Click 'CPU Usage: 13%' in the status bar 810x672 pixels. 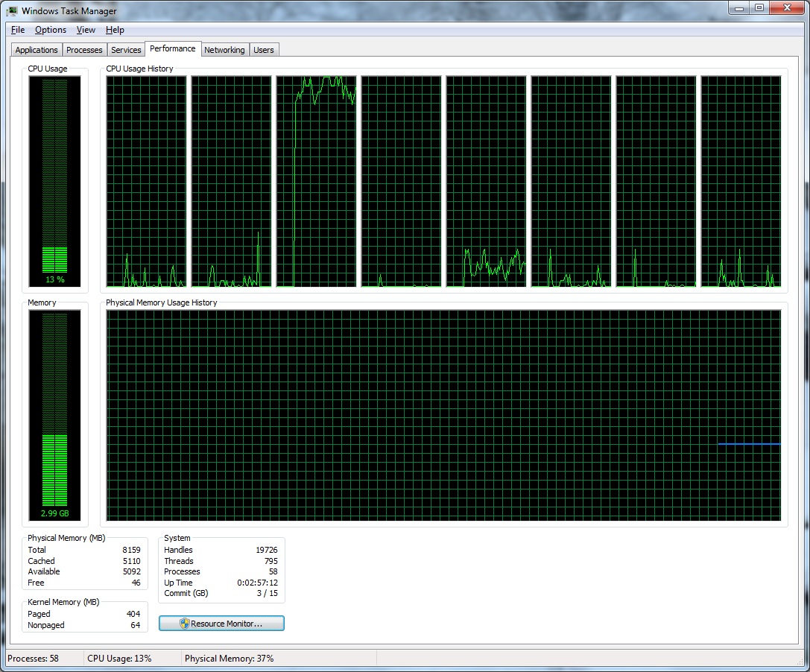click(119, 659)
